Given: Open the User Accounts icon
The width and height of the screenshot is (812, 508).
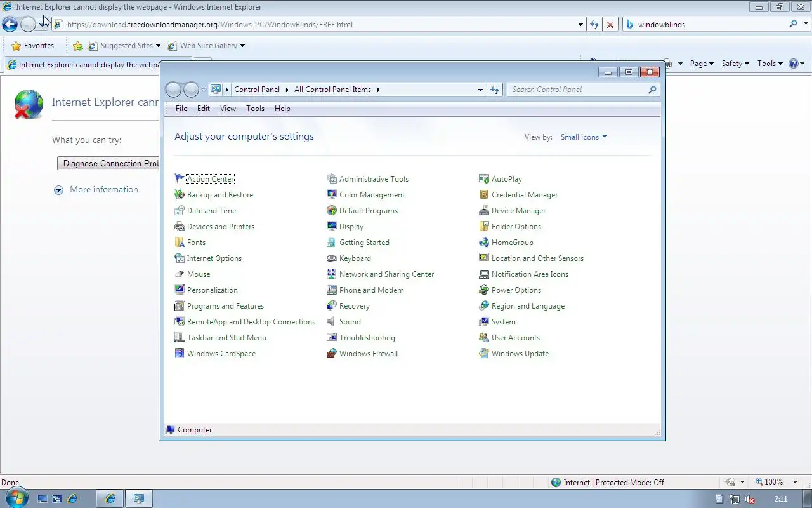Looking at the screenshot, I should (484, 338).
